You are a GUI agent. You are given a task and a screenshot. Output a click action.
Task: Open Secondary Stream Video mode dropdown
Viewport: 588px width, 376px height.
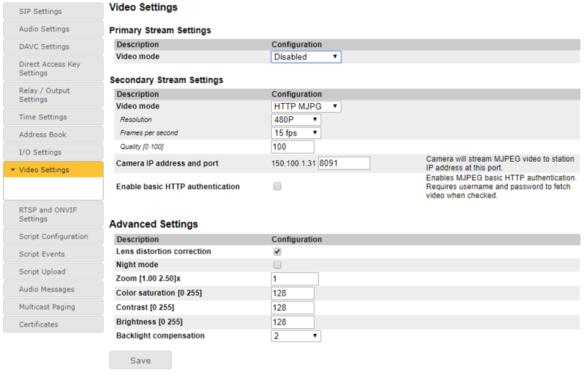point(306,107)
